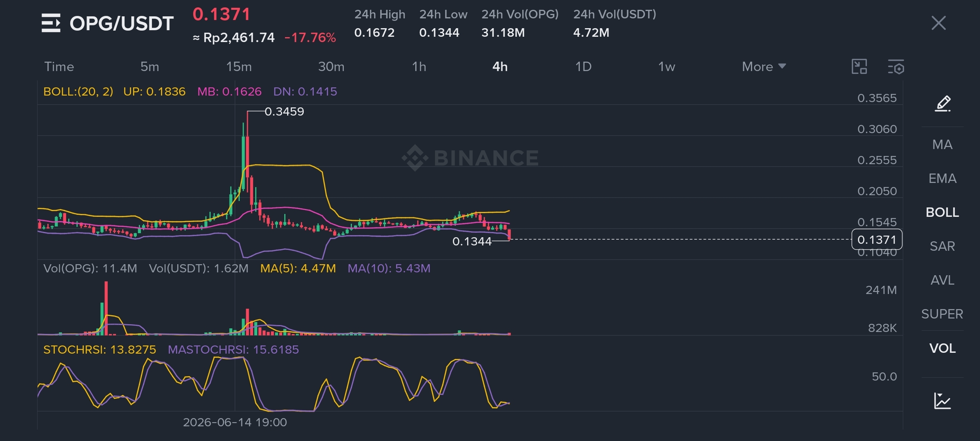Toggle the SAR indicator

(x=942, y=246)
